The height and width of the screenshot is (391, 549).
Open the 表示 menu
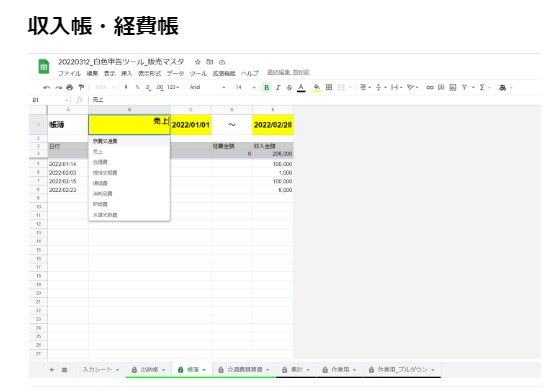[x=109, y=74]
